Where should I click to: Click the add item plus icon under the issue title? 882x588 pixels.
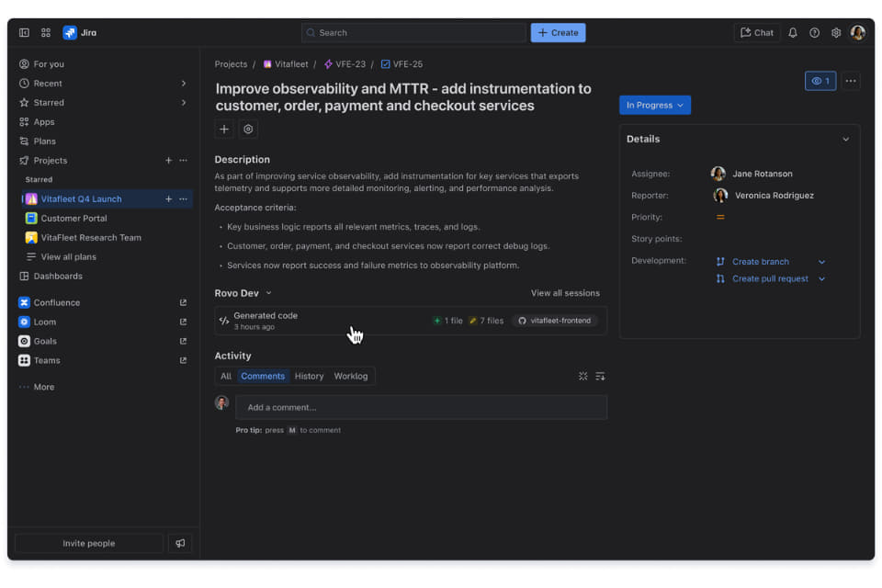coord(224,130)
